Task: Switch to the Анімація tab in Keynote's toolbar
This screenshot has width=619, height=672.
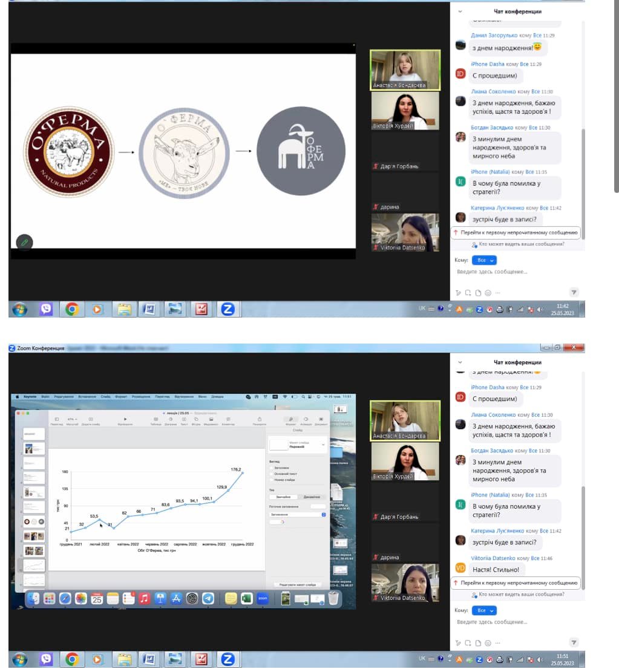Action: click(306, 421)
